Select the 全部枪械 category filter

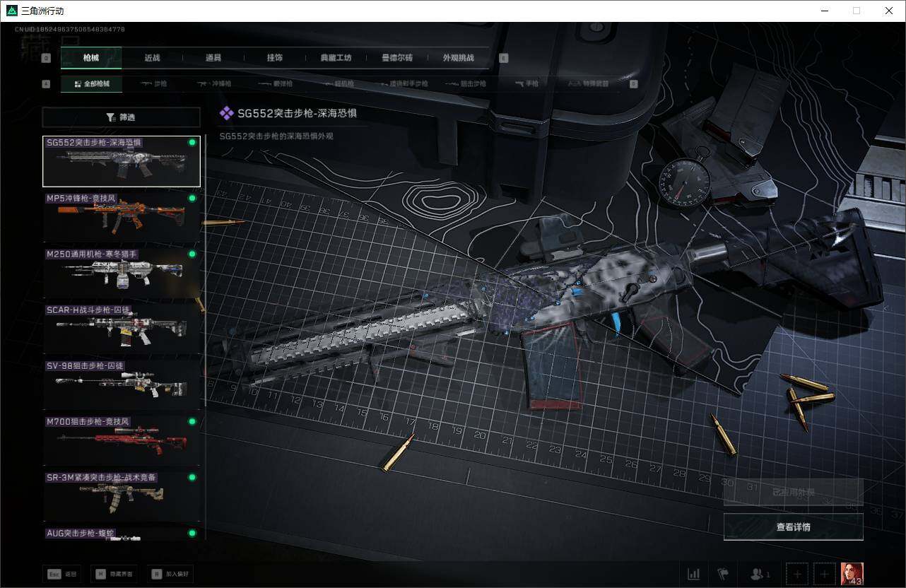[x=91, y=83]
